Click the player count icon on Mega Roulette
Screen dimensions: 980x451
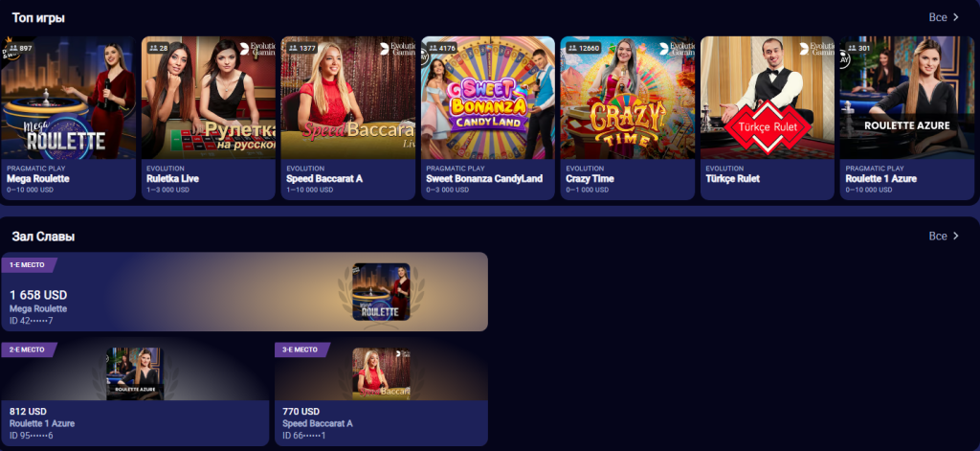tap(13, 48)
